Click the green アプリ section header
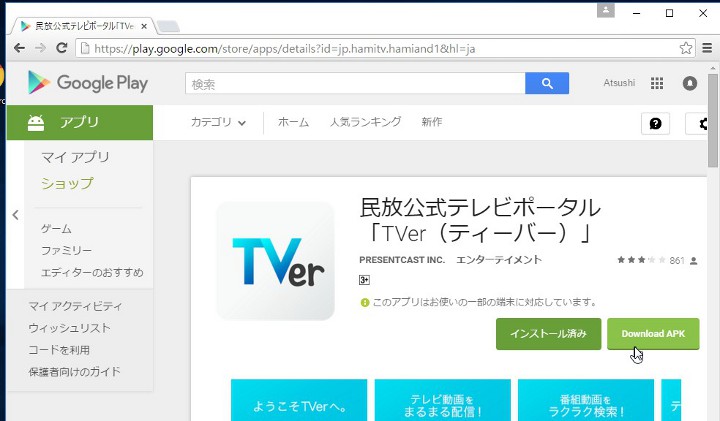 pos(80,123)
